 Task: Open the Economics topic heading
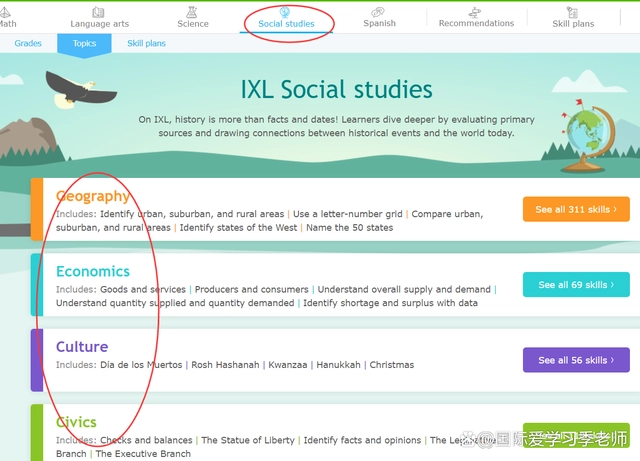point(93,272)
